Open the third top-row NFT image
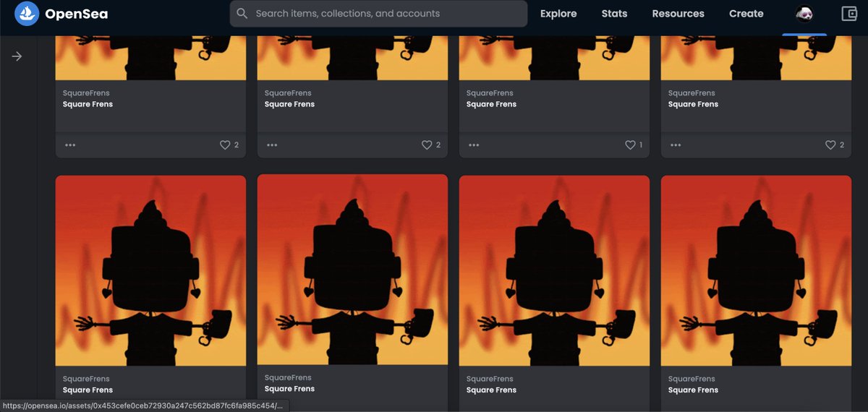The image size is (868, 412). tap(554, 58)
